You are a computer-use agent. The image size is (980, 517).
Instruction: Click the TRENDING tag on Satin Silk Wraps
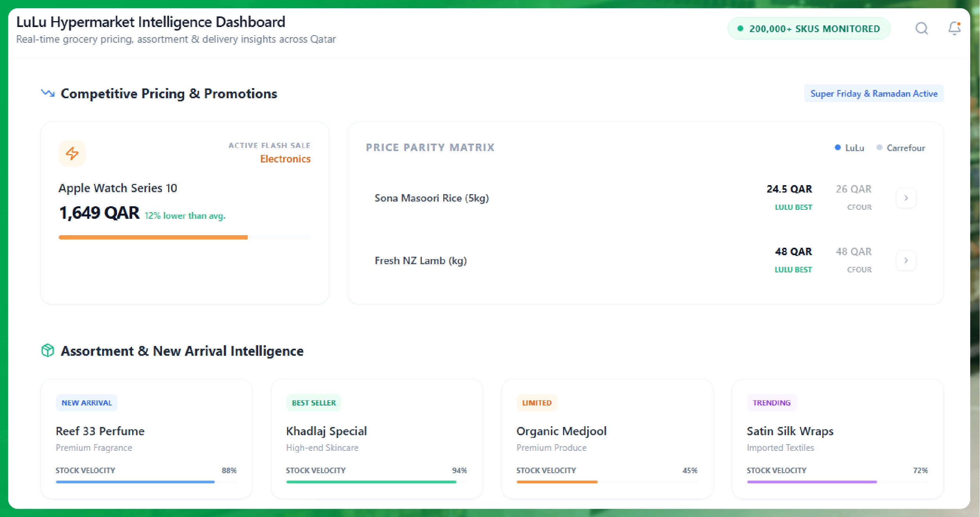771,403
